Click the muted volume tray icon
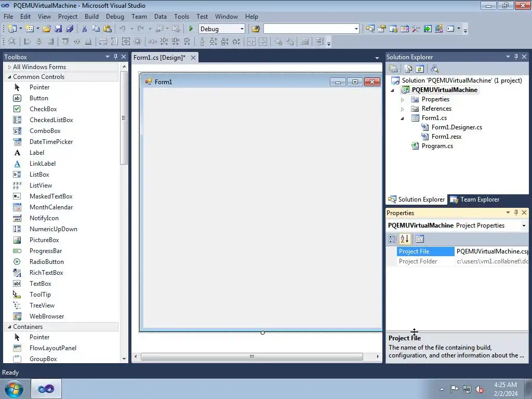This screenshot has width=532, height=399. coord(480,389)
